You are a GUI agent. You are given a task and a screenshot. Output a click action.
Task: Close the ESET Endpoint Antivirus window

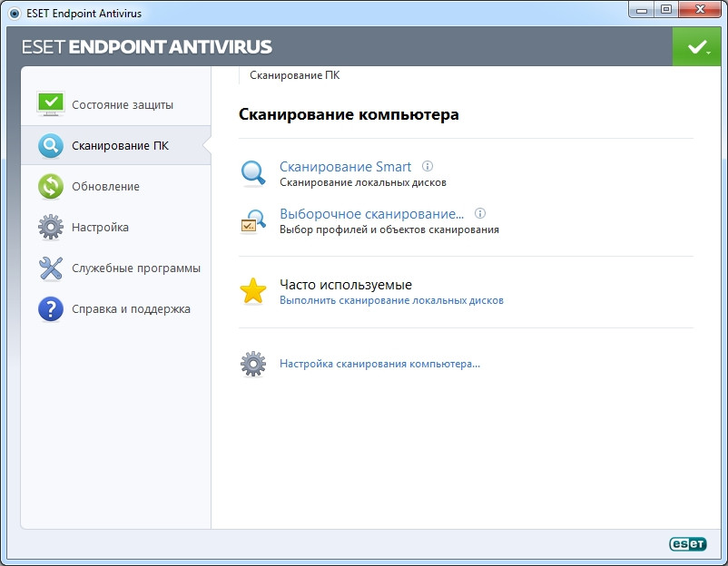[700, 10]
